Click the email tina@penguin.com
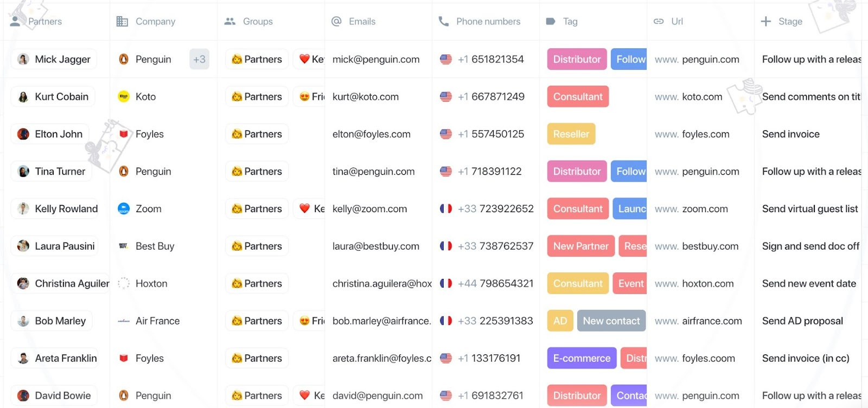This screenshot has height=408, width=868. point(374,171)
